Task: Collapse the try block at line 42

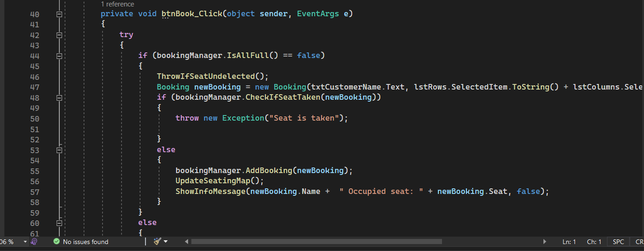Action: [59, 35]
